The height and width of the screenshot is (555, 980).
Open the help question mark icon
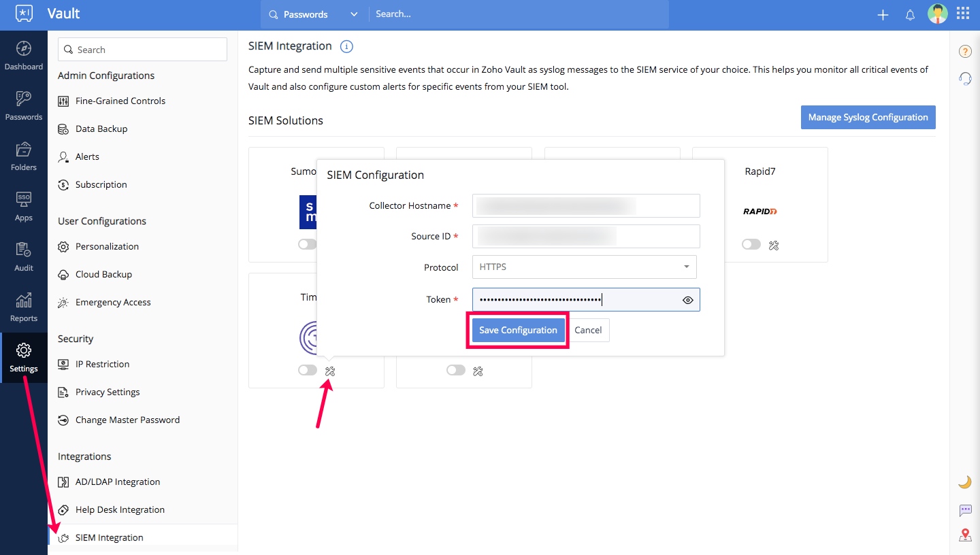(x=964, y=52)
